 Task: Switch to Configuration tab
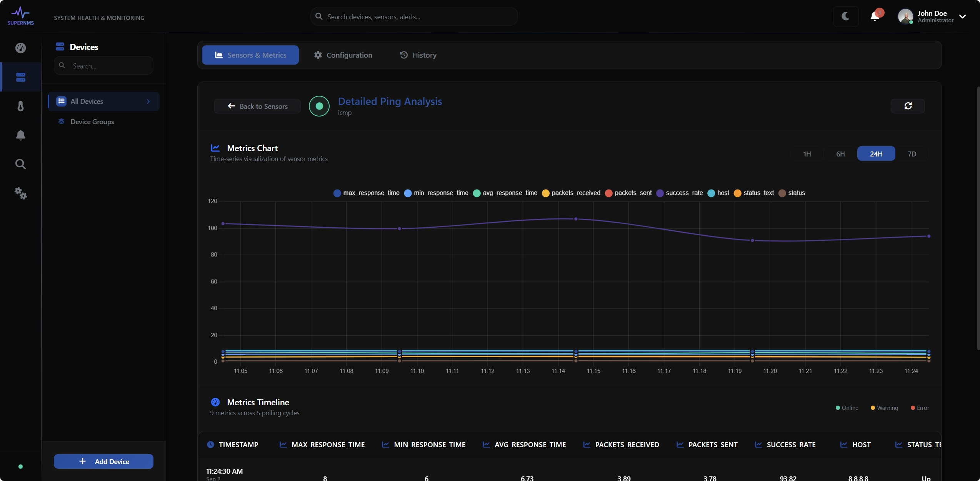coord(343,55)
